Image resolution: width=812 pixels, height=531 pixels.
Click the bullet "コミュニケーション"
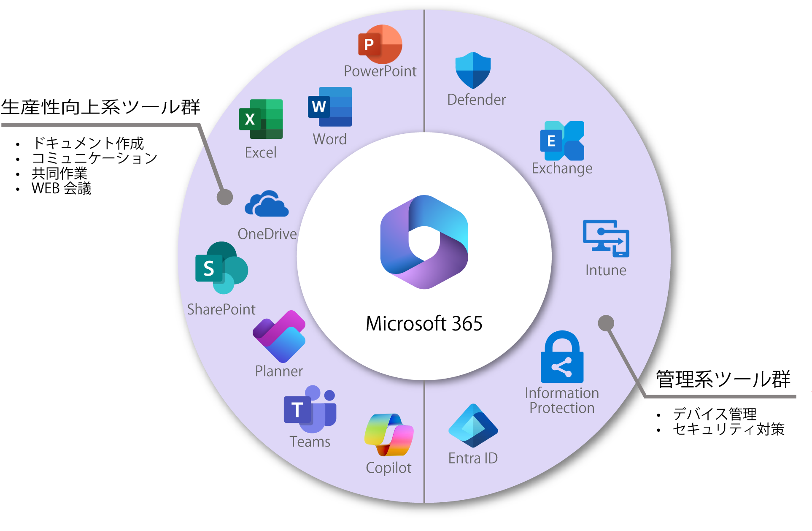coord(95,158)
